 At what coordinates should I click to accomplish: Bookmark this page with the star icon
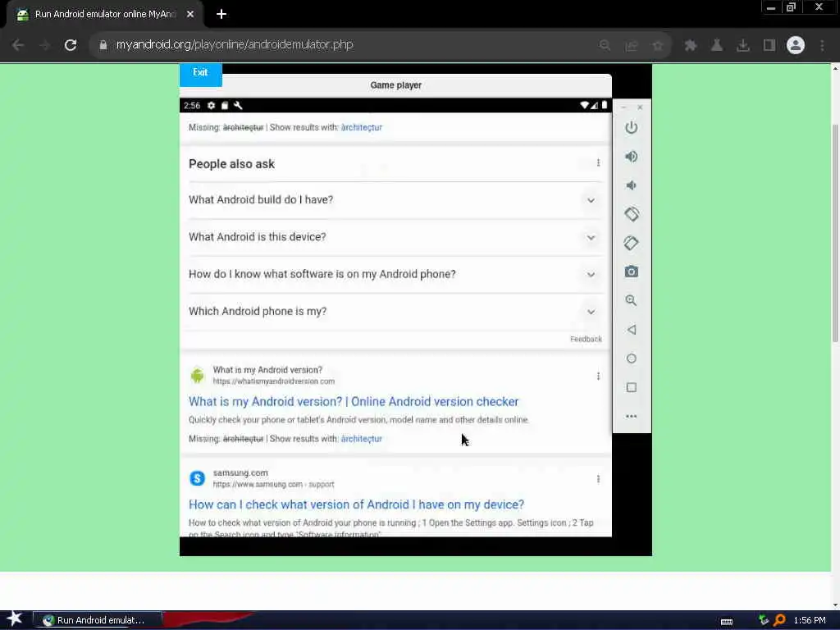click(658, 46)
